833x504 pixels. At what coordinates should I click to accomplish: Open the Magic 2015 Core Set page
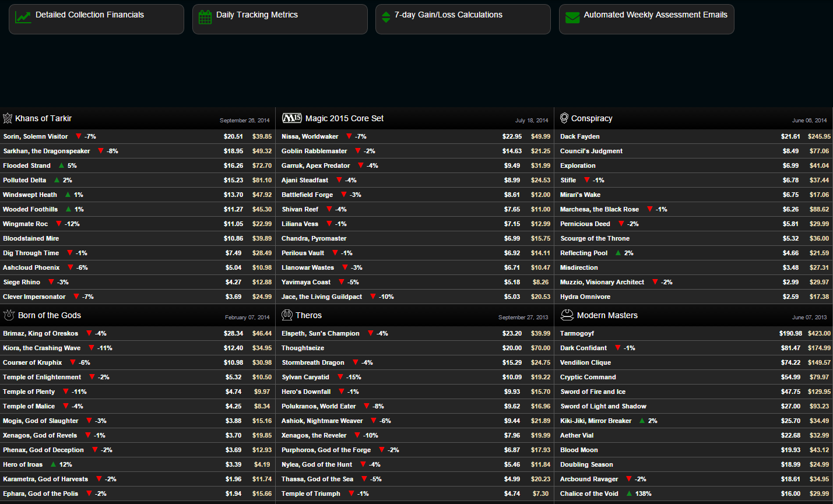pos(345,118)
